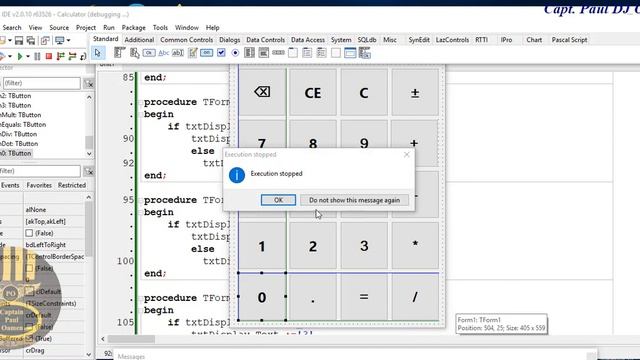
Task: Clear the component tree filter
Action: click(89, 84)
